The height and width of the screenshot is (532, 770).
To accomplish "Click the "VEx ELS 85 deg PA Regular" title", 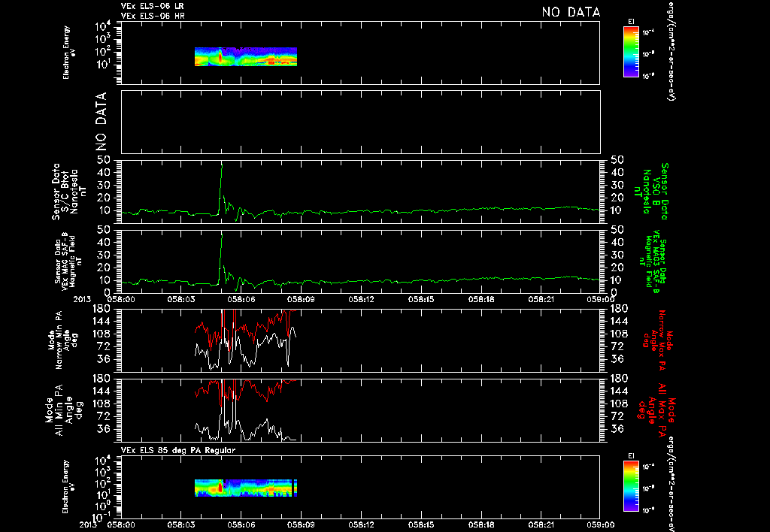I will pyautogui.click(x=178, y=450).
